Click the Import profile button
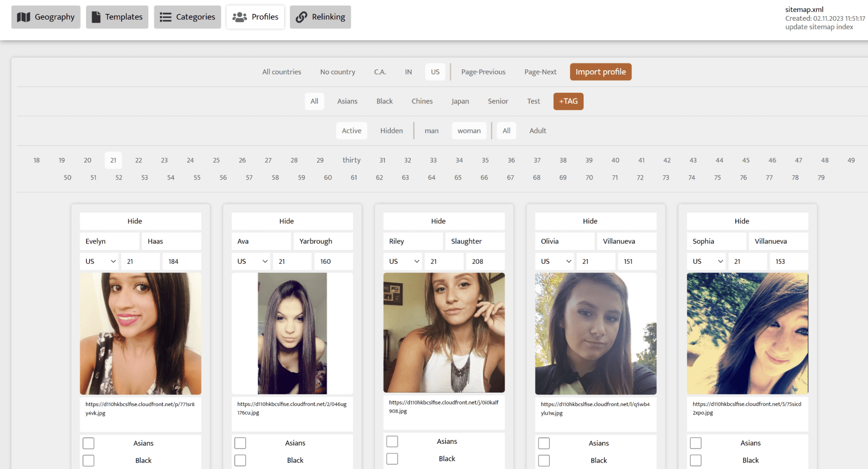The image size is (868, 469). [601, 72]
